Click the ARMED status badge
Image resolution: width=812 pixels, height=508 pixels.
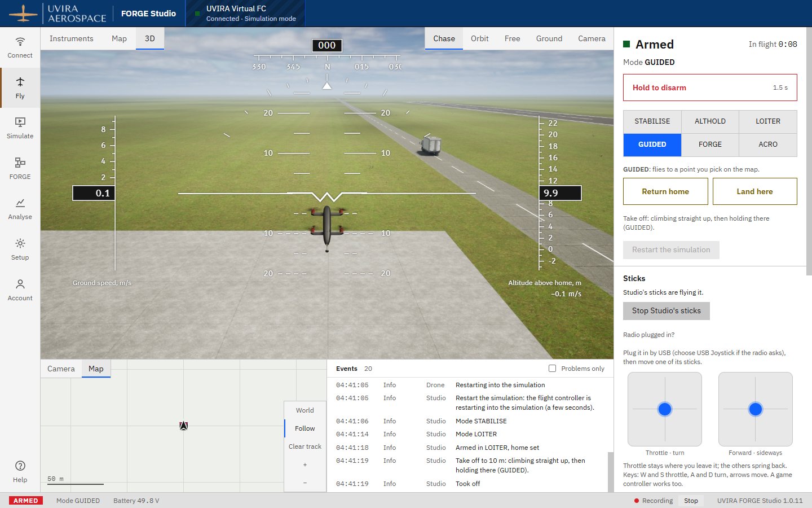click(25, 501)
